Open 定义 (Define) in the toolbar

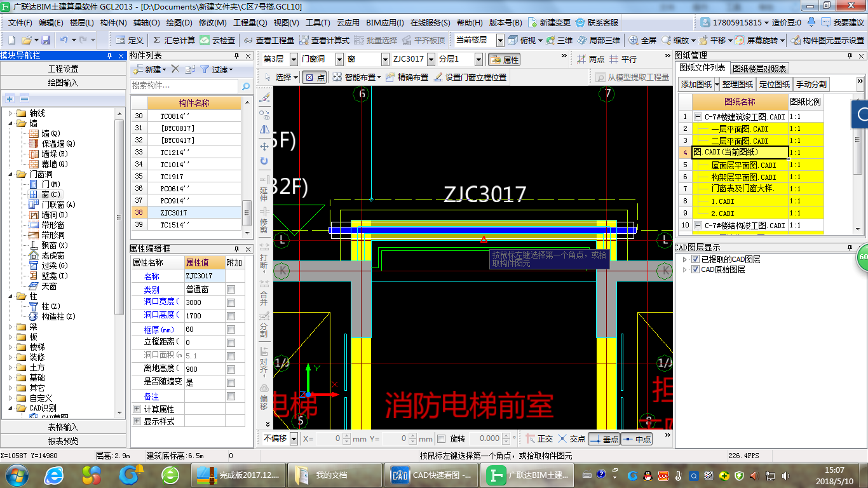pyautogui.click(x=130, y=40)
